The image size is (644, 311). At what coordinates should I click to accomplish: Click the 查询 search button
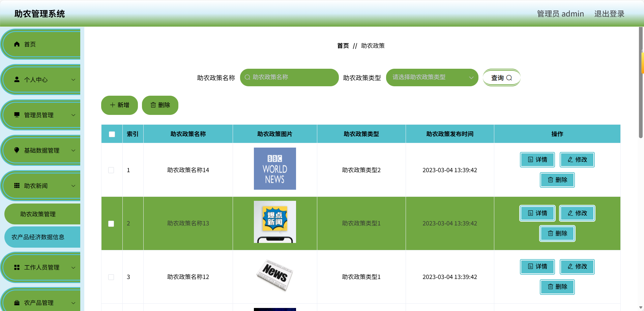501,77
